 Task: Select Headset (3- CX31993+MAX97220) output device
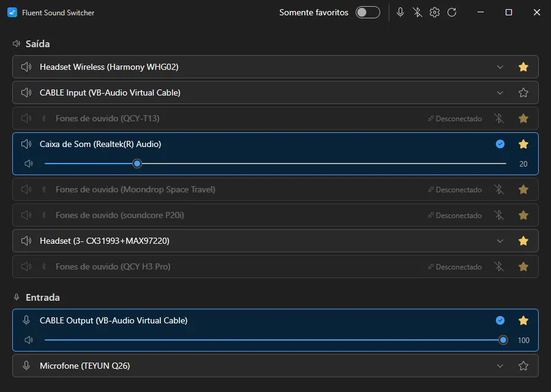tap(275, 241)
